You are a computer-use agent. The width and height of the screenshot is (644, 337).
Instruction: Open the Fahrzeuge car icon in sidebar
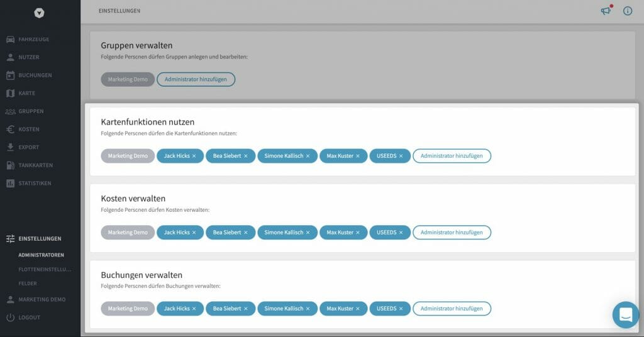tap(10, 40)
